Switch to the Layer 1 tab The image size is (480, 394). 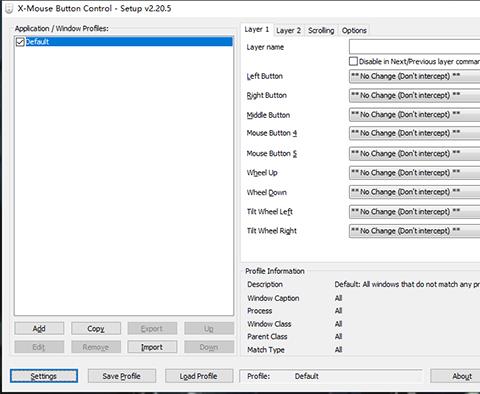pyautogui.click(x=257, y=29)
